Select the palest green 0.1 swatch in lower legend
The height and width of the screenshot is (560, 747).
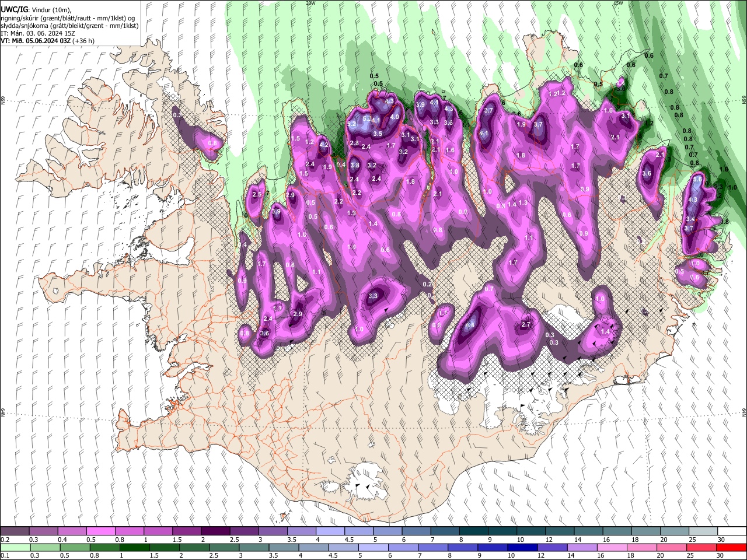(15, 548)
